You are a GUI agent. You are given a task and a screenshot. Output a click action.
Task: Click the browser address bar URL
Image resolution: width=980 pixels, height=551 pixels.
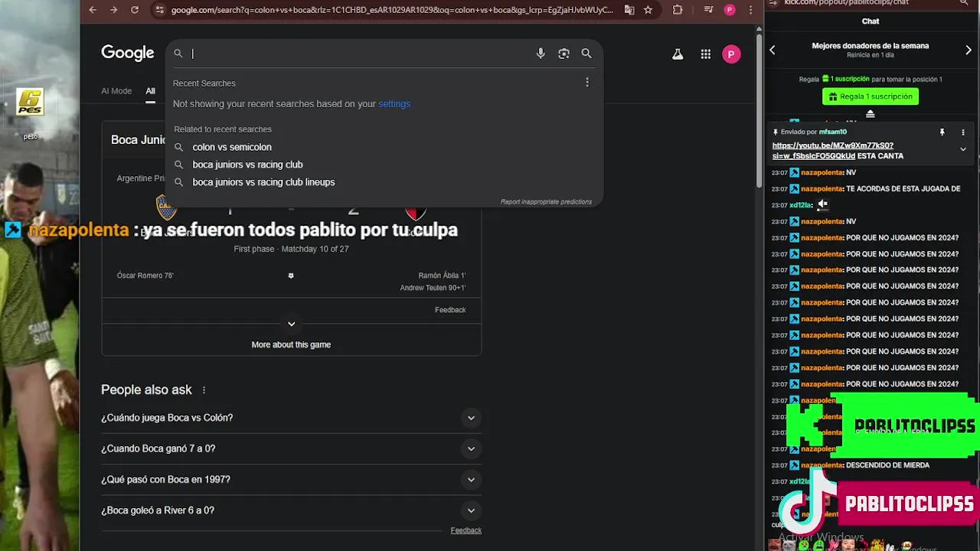[392, 10]
